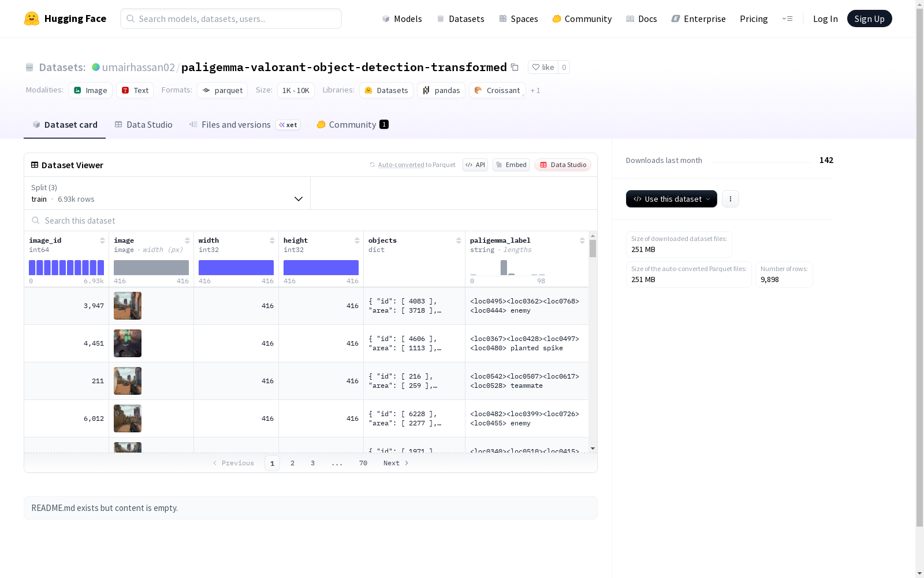
Task: Open Data Studio from the viewer header
Action: [x=562, y=165]
